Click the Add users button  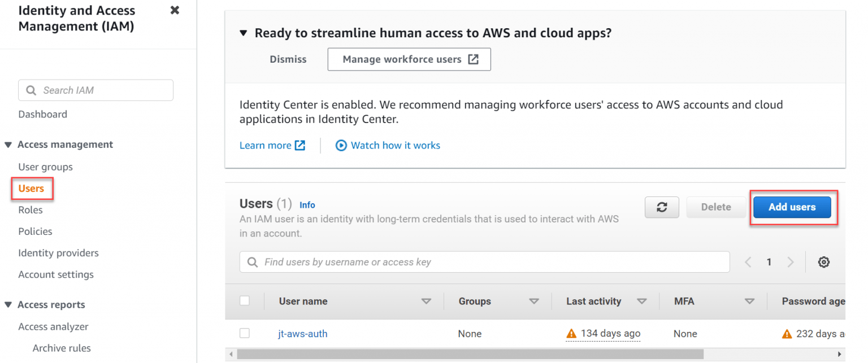792,207
